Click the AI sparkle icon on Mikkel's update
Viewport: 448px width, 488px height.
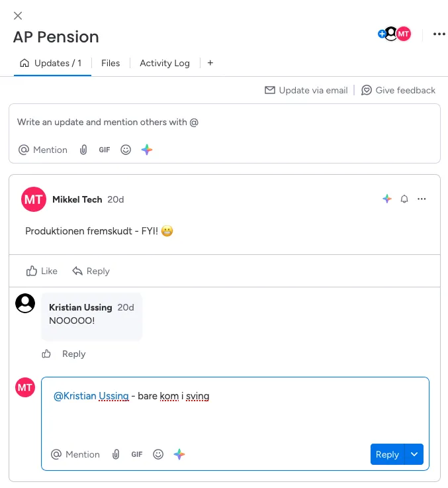[x=387, y=199]
